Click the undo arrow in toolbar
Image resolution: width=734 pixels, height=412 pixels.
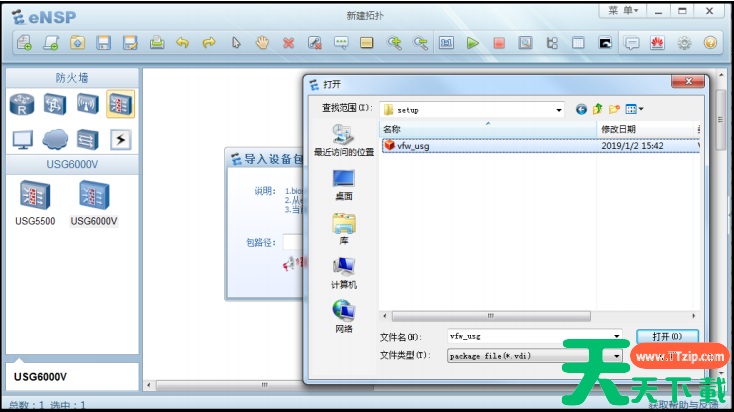[183, 43]
